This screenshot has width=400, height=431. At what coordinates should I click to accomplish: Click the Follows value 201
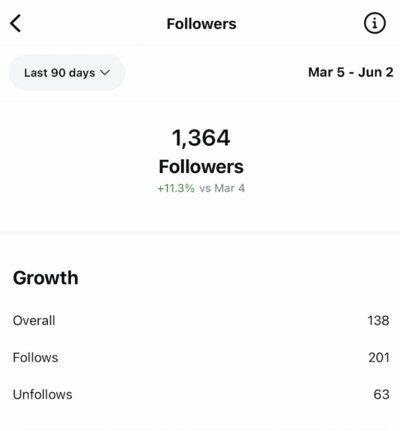point(379,358)
